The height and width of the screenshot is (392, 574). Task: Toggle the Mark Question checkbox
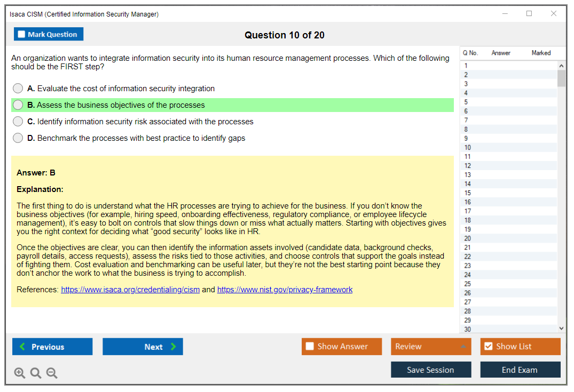(21, 34)
